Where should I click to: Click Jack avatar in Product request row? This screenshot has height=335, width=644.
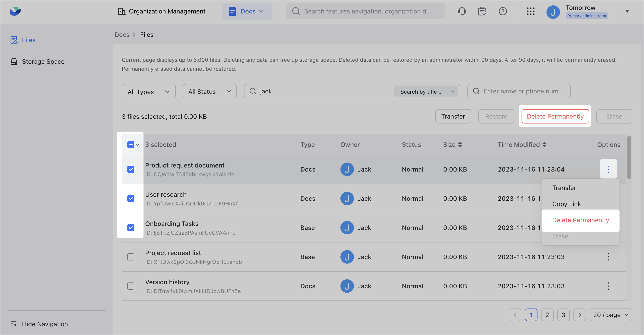347,169
